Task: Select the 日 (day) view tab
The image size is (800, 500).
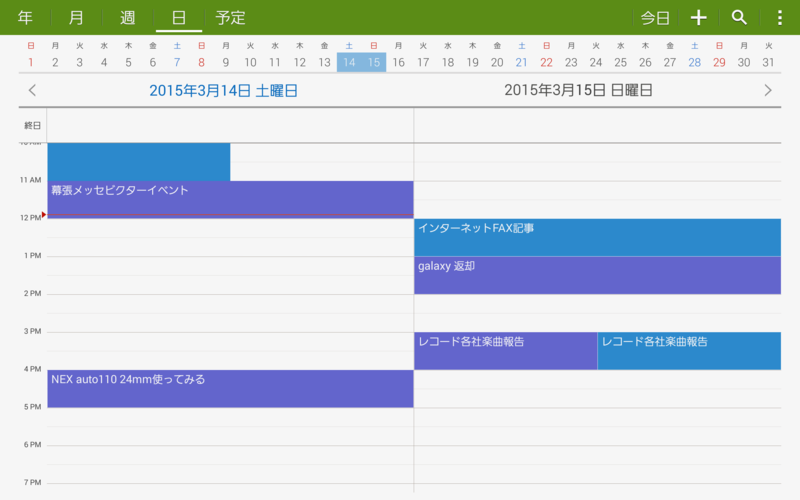Action: click(179, 18)
